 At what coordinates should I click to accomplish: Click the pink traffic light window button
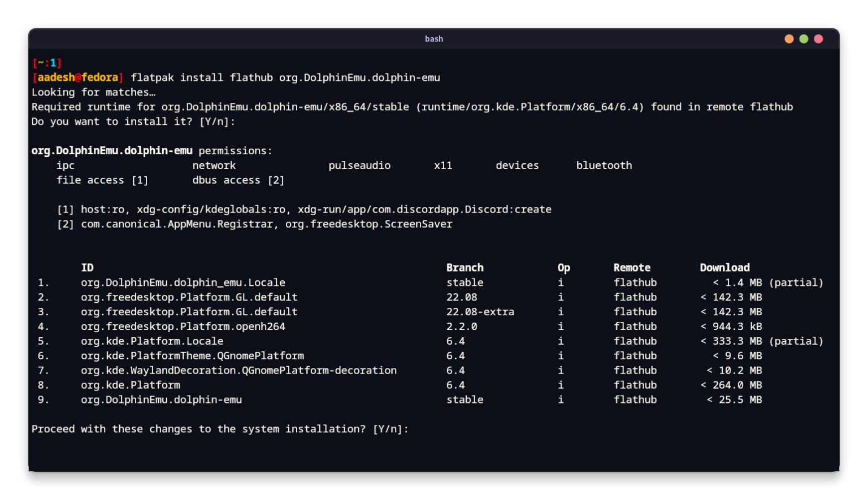(818, 39)
